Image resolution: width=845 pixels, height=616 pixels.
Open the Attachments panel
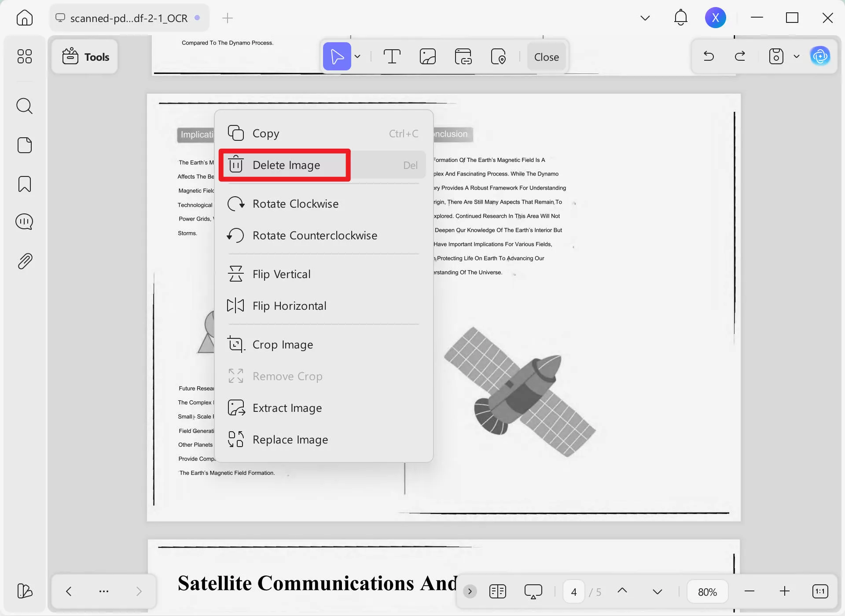click(x=24, y=260)
